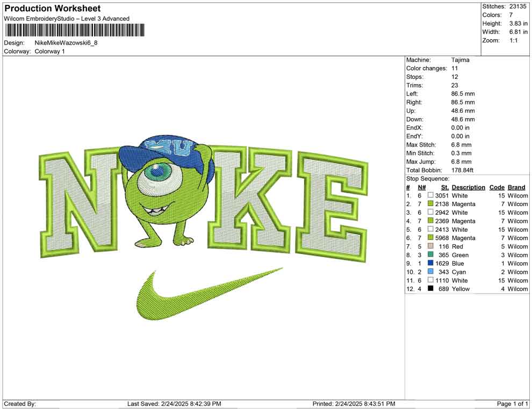The image size is (532, 409).
Task: Click the Cyan description in row 10
Action: [x=459, y=272]
